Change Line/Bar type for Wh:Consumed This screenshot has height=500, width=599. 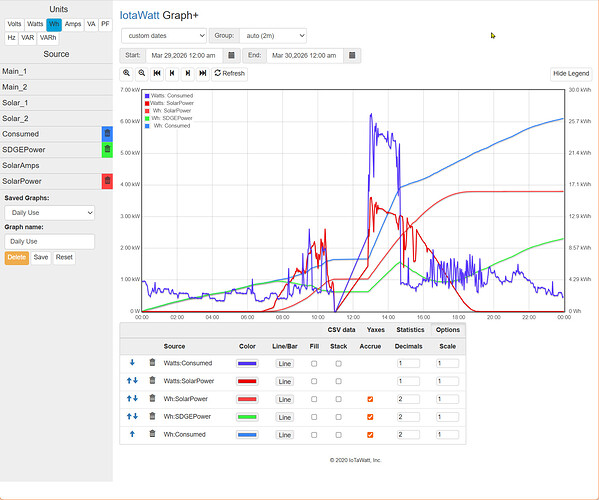(285, 435)
